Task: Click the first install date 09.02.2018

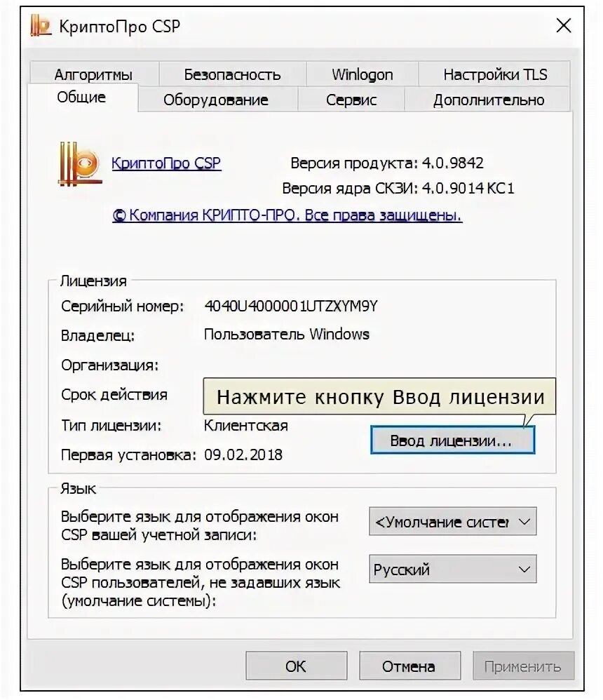Action: click(243, 455)
